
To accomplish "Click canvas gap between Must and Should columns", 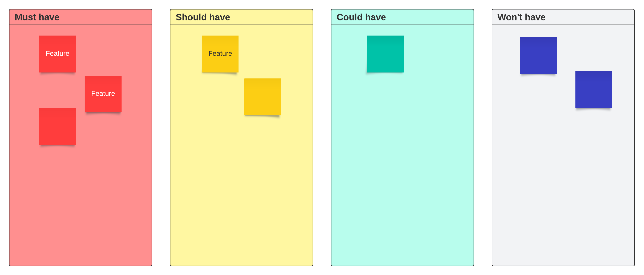I will coord(161,138).
